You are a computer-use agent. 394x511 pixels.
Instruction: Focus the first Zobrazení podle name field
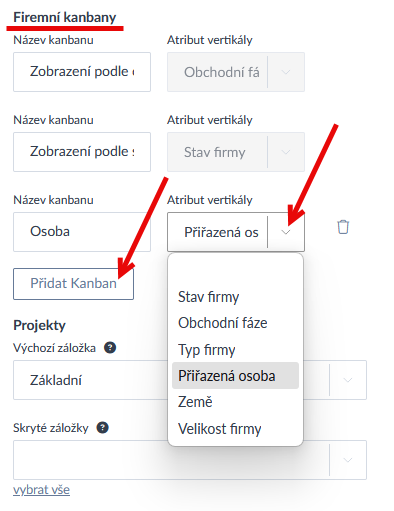coord(82,72)
